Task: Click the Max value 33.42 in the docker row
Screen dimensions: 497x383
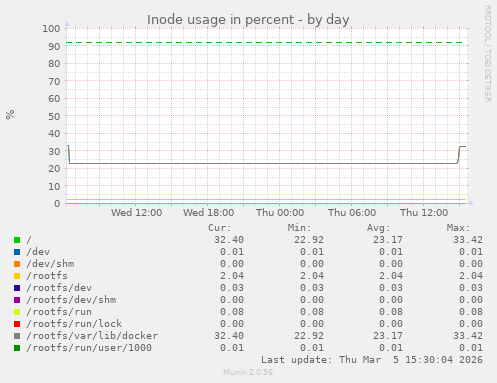Action: pyautogui.click(x=468, y=336)
